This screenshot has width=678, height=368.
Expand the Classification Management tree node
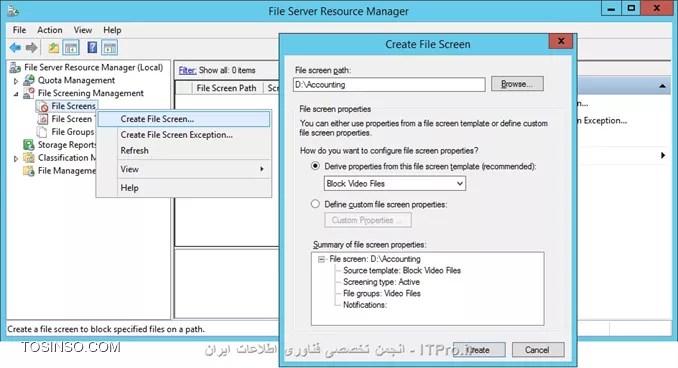(16, 158)
